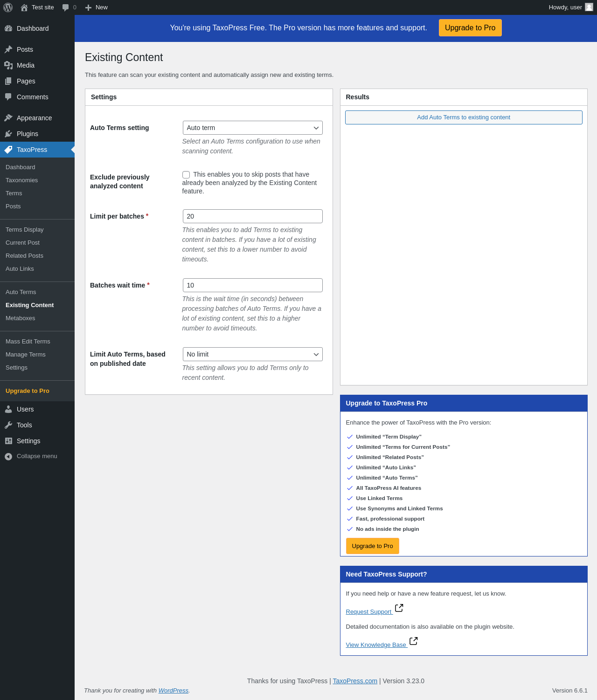Open TaxoPress Posts submenu item
The height and width of the screenshot is (700, 597).
[13, 206]
